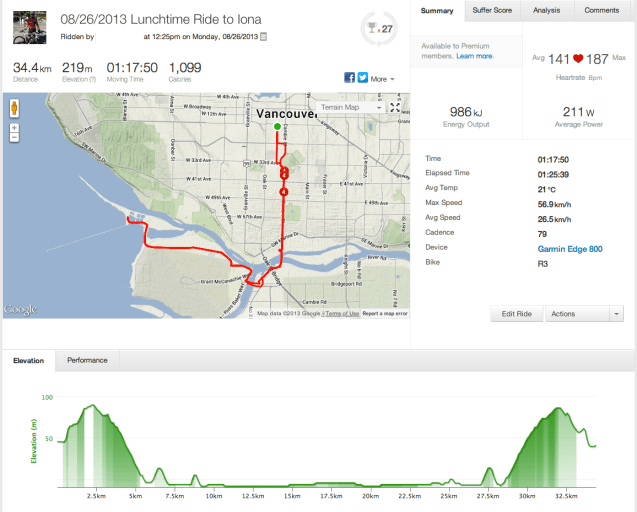Switch to the Performance chart tab

coord(87,360)
